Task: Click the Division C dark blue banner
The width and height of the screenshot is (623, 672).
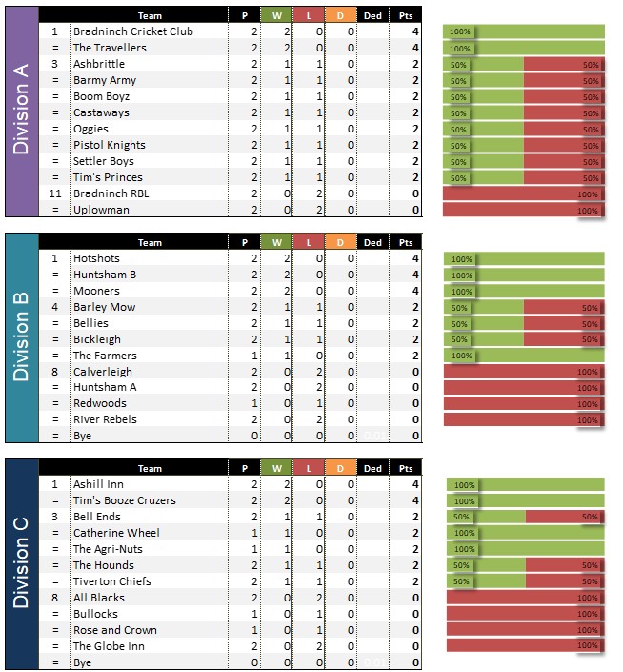Action: pyautogui.click(x=21, y=563)
